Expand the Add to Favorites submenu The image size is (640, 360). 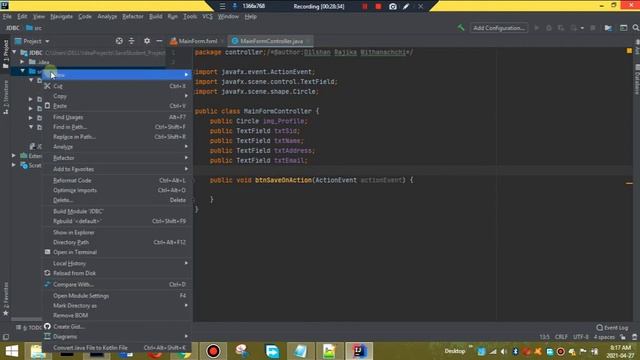(118, 169)
